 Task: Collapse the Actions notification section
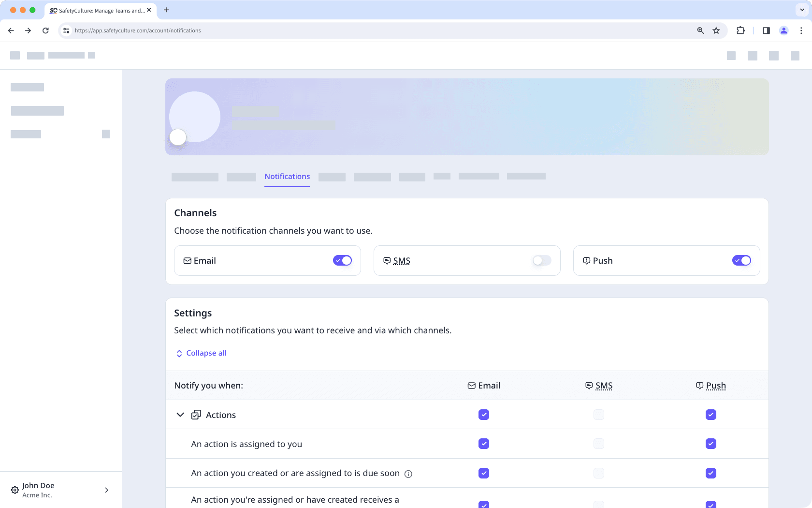point(180,415)
